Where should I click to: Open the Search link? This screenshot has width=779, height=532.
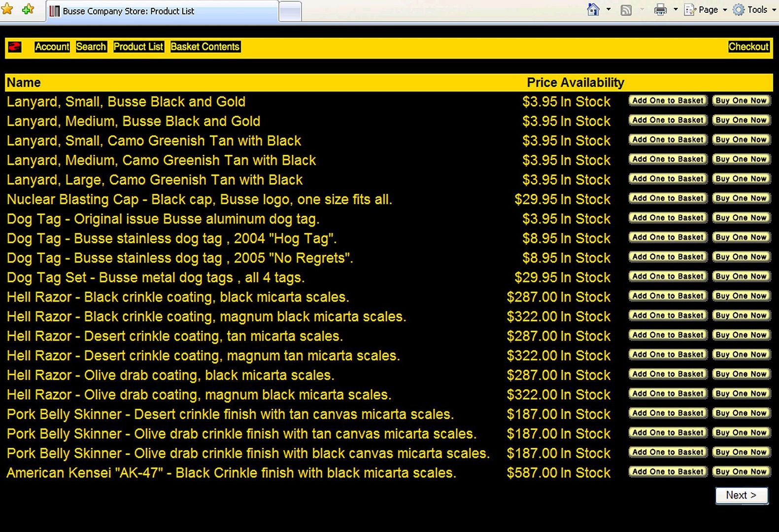[91, 47]
